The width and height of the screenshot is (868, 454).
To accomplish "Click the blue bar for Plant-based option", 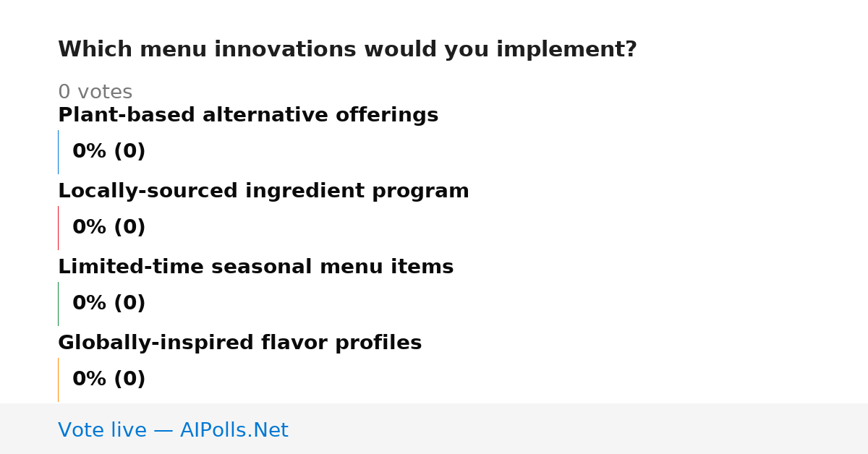I will pos(58,152).
